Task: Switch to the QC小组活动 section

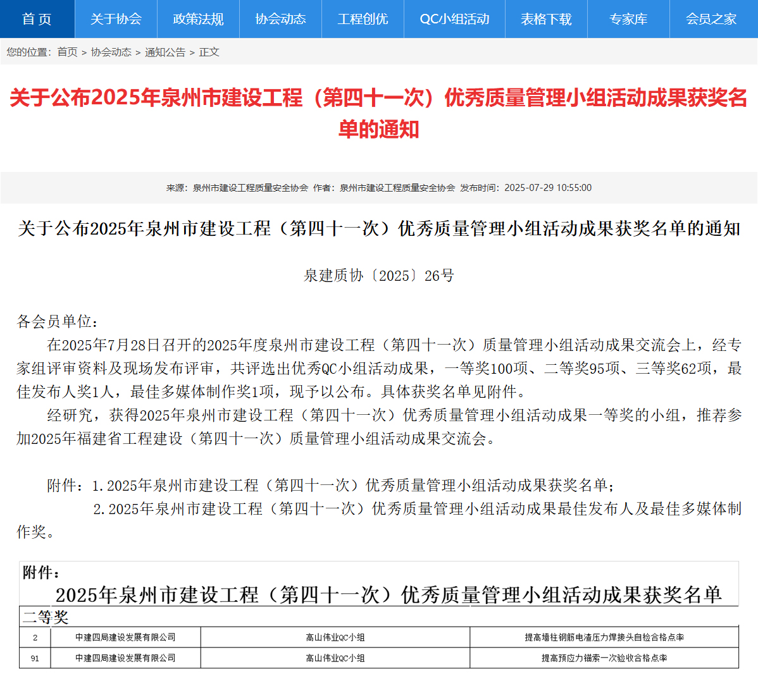Action: click(x=454, y=19)
